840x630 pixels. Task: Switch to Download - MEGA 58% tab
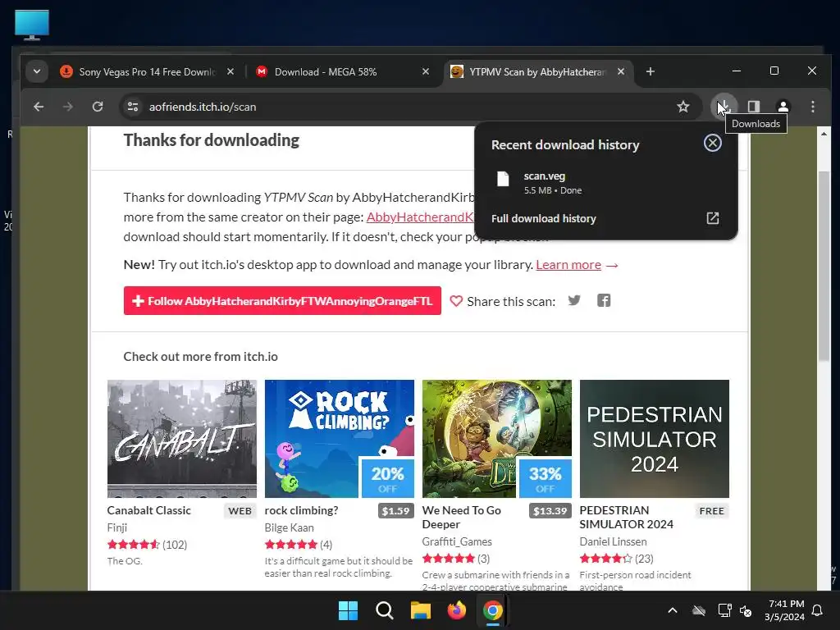341,71
